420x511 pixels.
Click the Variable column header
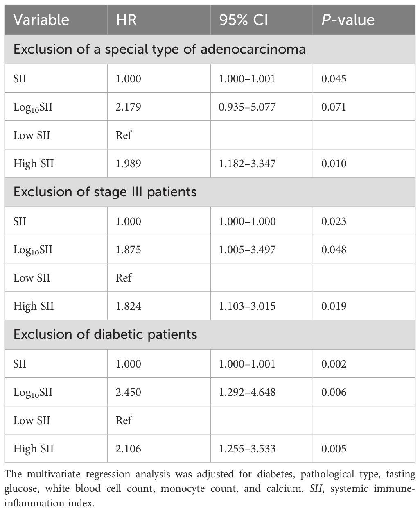pos(41,20)
